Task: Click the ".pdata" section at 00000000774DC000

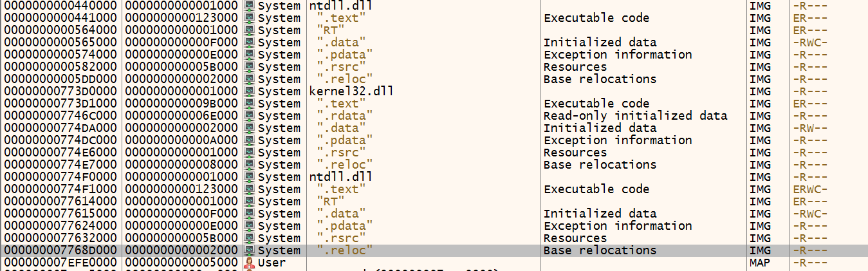Action: pos(345,140)
